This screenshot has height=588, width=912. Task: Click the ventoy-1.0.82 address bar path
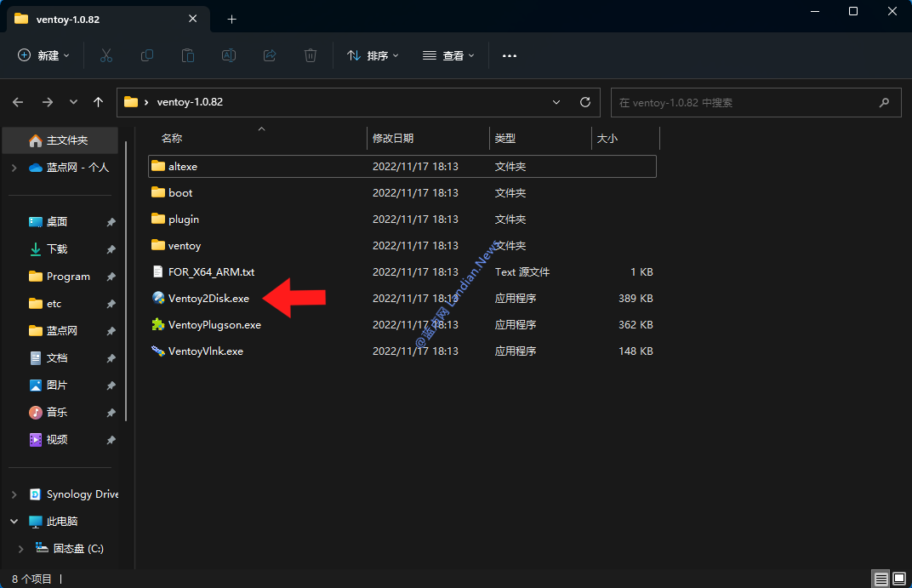tap(190, 102)
